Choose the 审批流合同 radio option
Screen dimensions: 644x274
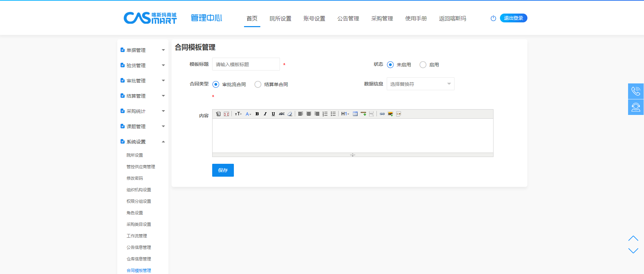click(216, 84)
